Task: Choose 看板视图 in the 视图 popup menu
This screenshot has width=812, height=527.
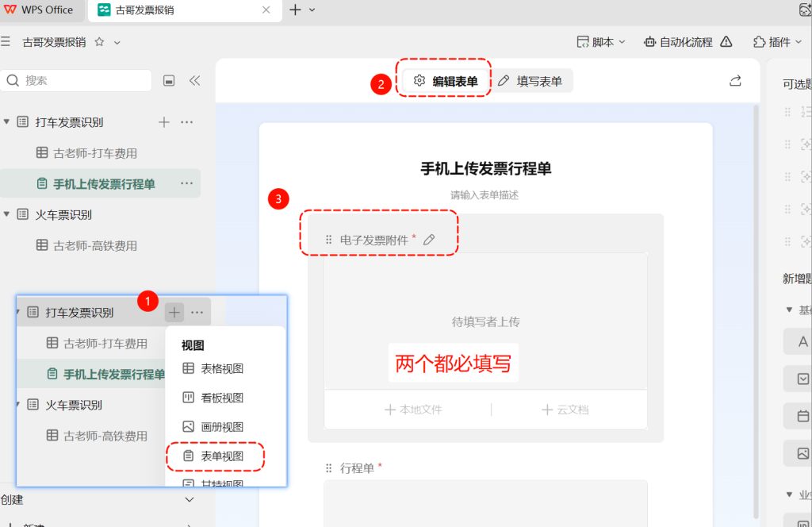Action: [213, 398]
